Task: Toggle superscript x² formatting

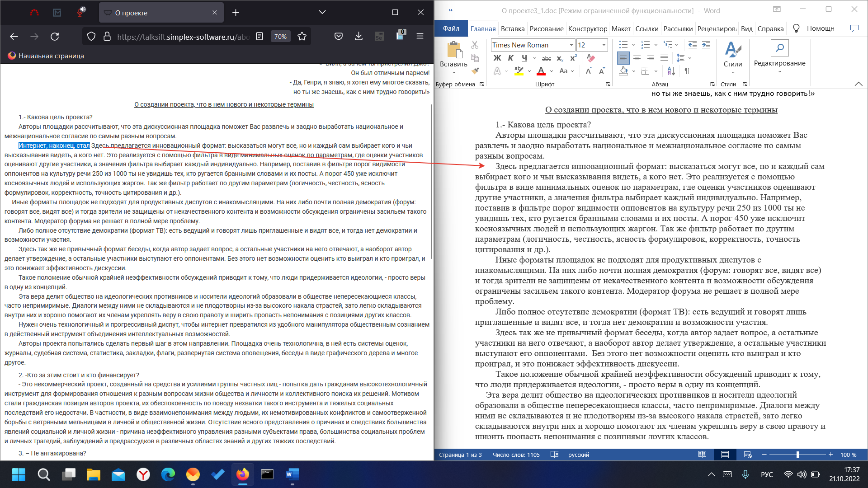Action: [x=573, y=58]
